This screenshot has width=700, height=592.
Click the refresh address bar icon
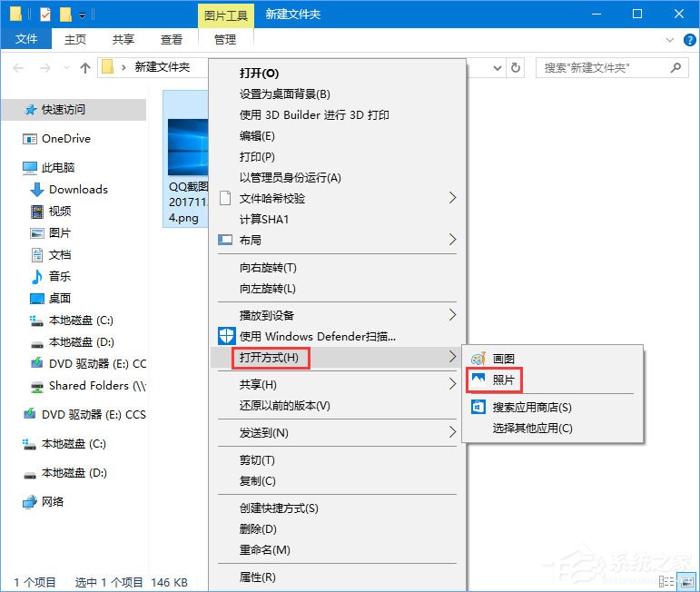coord(516,68)
